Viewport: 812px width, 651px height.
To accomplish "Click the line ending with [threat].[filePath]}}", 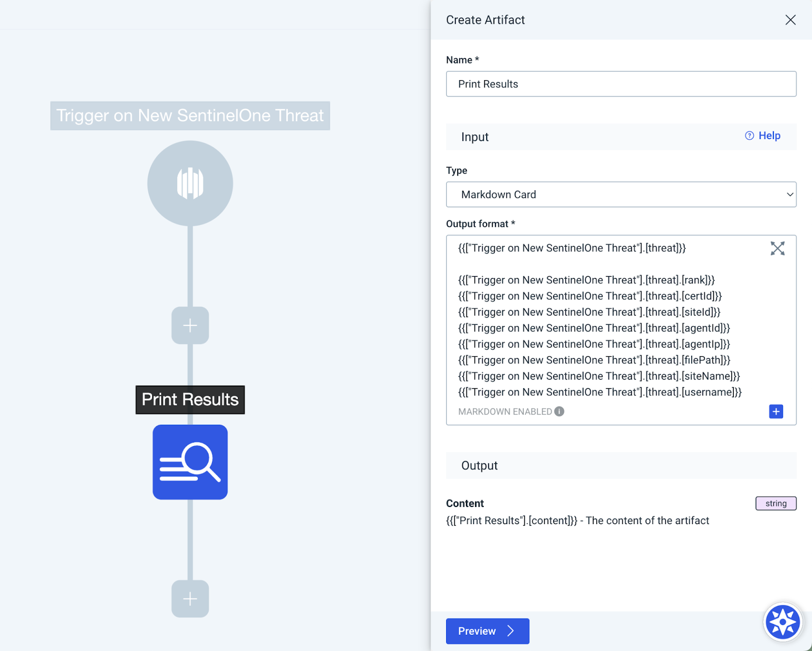I will (594, 360).
